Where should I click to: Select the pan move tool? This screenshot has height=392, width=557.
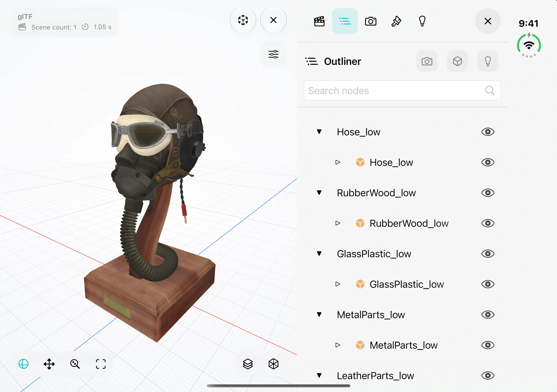point(49,364)
